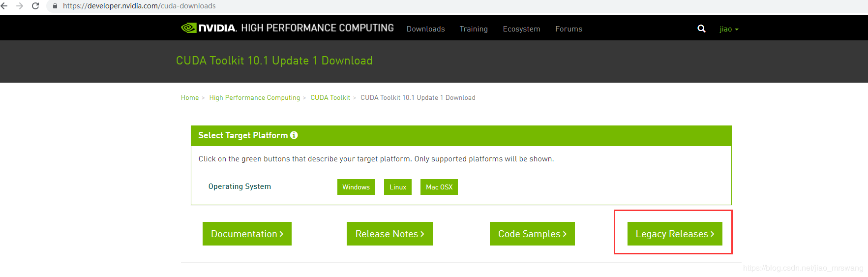Select Mac OSX as operating system
Image resolution: width=868 pixels, height=277 pixels.
pos(439,187)
